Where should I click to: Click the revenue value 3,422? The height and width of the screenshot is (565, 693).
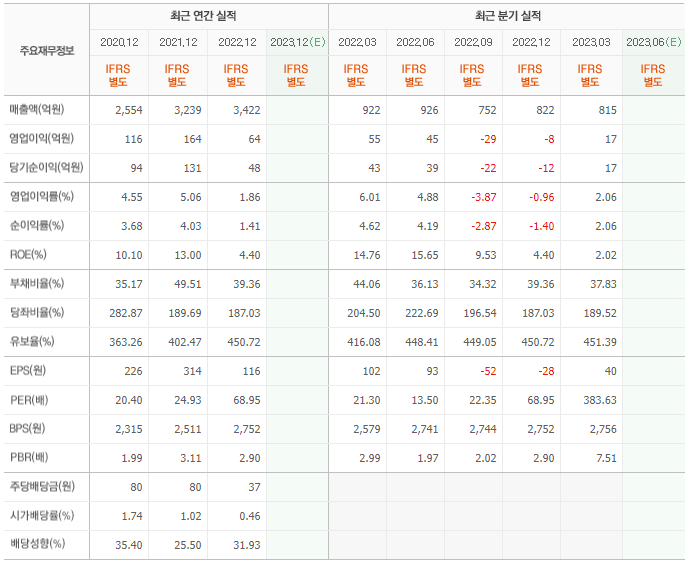247,110
